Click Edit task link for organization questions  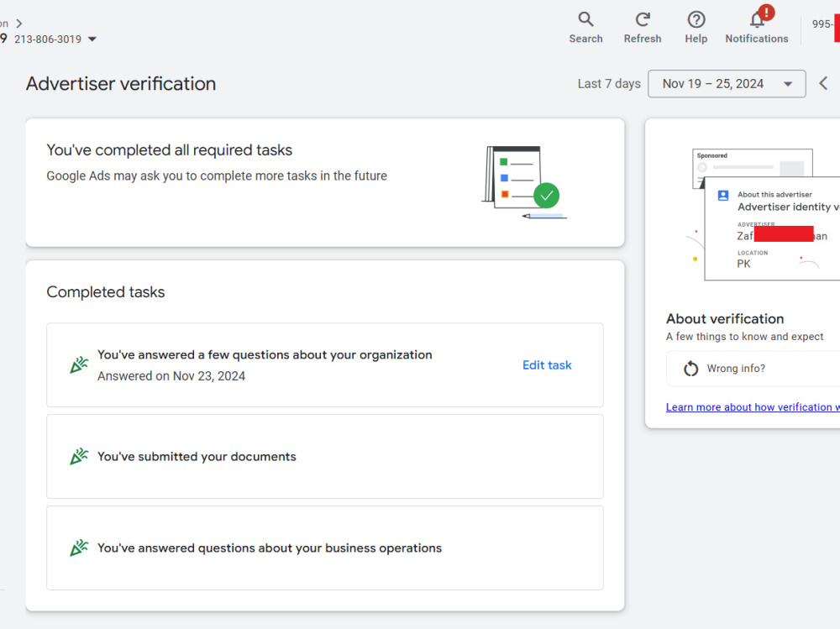(547, 364)
